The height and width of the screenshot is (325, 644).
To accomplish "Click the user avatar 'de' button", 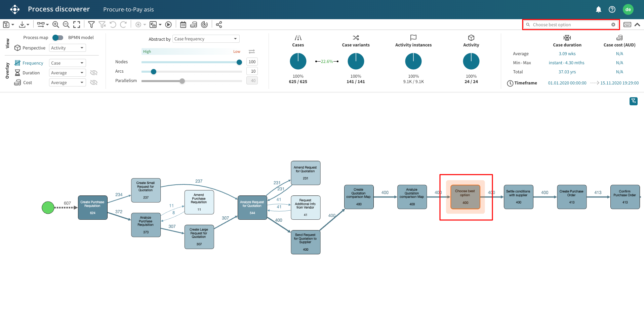I will click(x=628, y=9).
